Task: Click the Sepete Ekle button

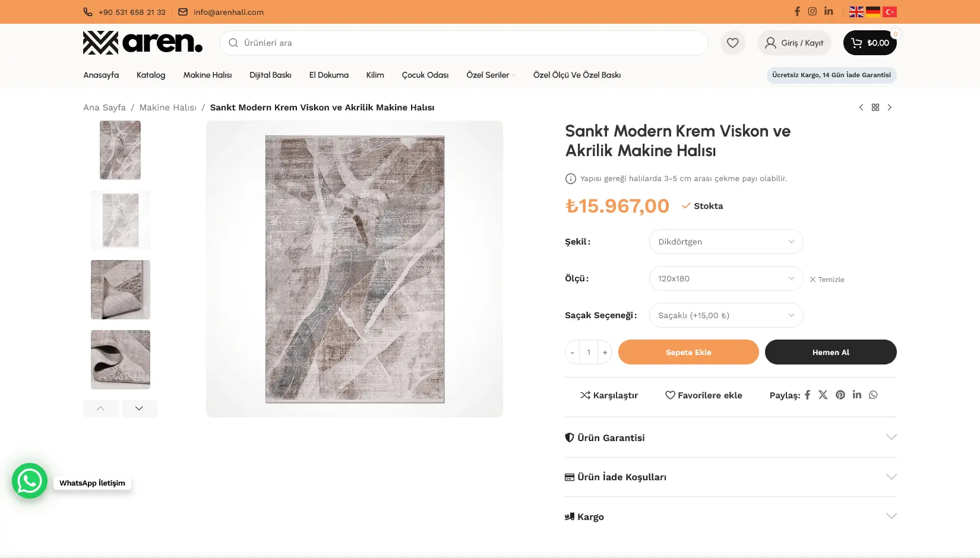Action: 688,352
